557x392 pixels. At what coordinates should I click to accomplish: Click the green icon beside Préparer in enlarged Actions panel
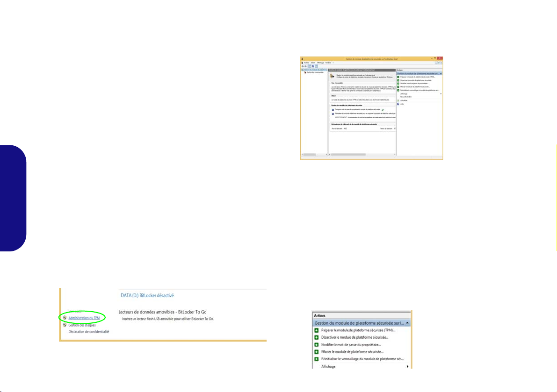[x=317, y=330]
